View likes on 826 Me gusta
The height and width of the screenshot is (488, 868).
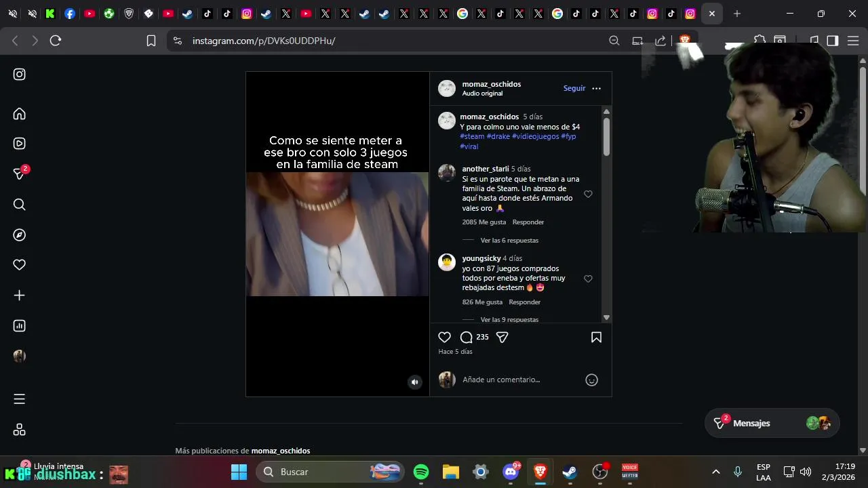pos(482,302)
